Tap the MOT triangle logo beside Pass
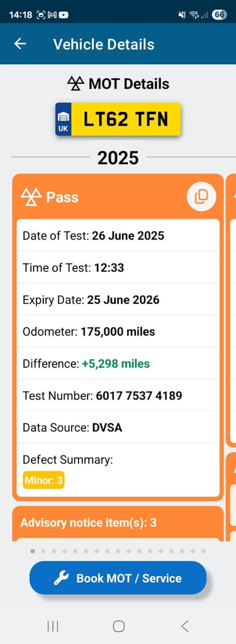Viewport: 236px width, 644px height. coord(31,197)
